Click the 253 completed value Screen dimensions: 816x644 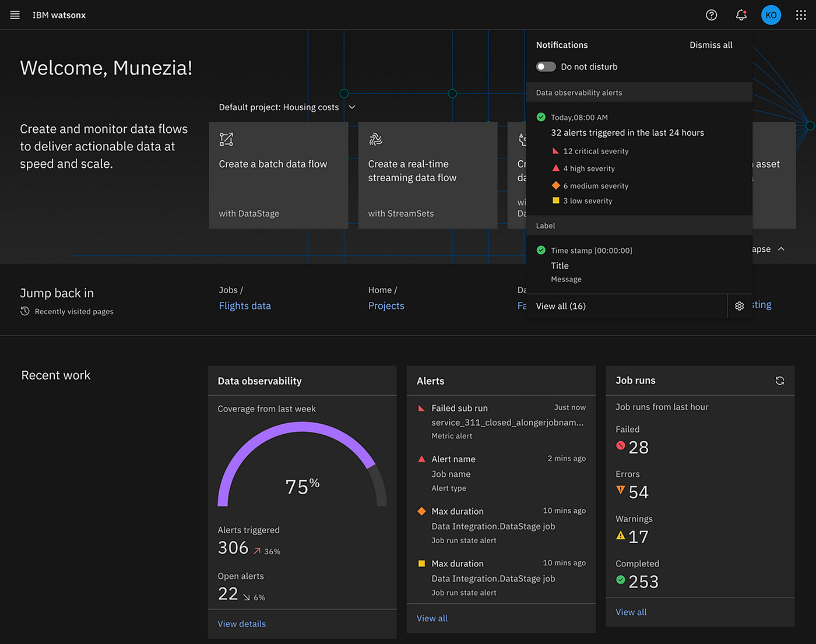click(x=643, y=582)
